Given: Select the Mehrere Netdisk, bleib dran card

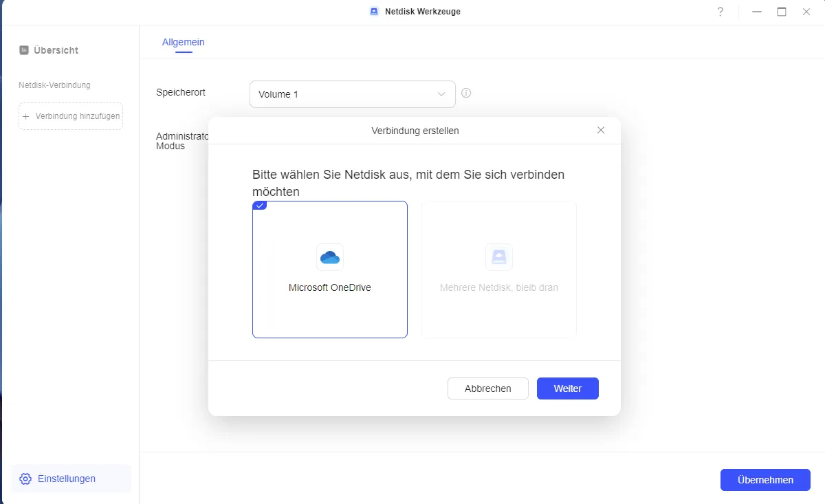Looking at the screenshot, I should [x=499, y=270].
